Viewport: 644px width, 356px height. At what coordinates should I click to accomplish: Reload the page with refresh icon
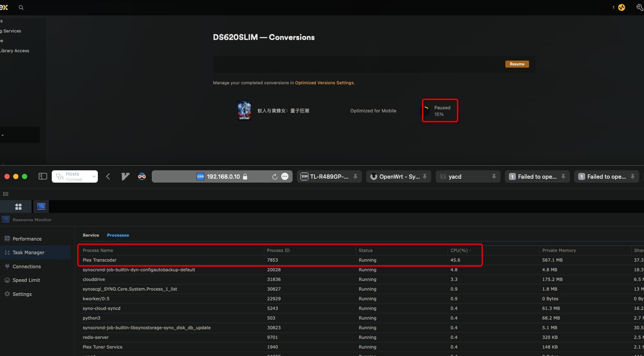click(x=275, y=176)
